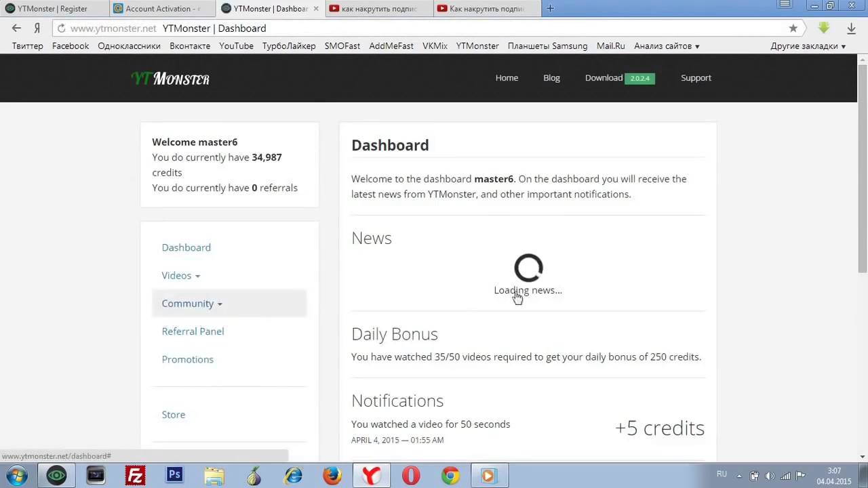Open the Твиттер bookmark
This screenshot has height=488, width=868.
coord(28,46)
